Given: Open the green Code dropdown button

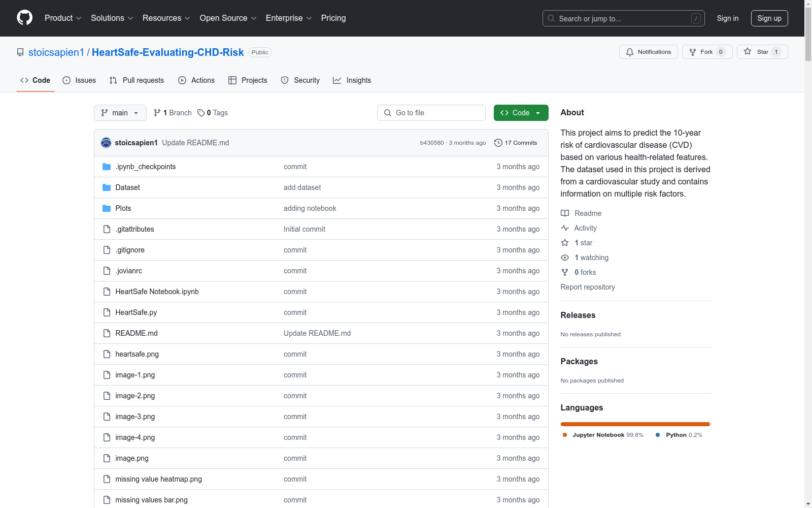Looking at the screenshot, I should pyautogui.click(x=521, y=113).
